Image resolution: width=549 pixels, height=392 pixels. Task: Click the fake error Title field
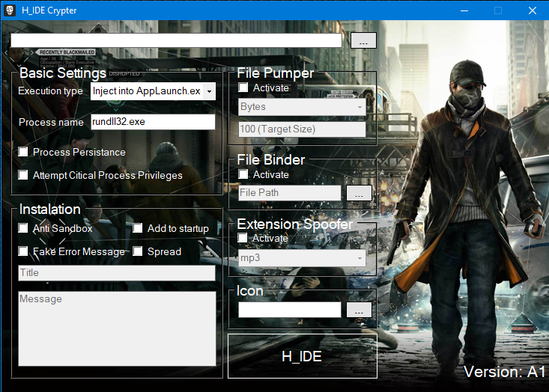[117, 273]
